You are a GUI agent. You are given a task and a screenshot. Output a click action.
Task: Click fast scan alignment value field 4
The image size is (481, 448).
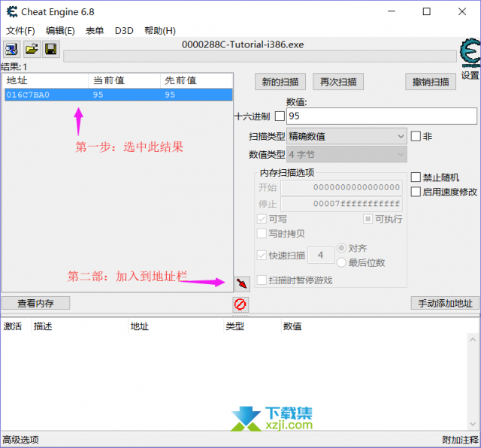pos(321,255)
